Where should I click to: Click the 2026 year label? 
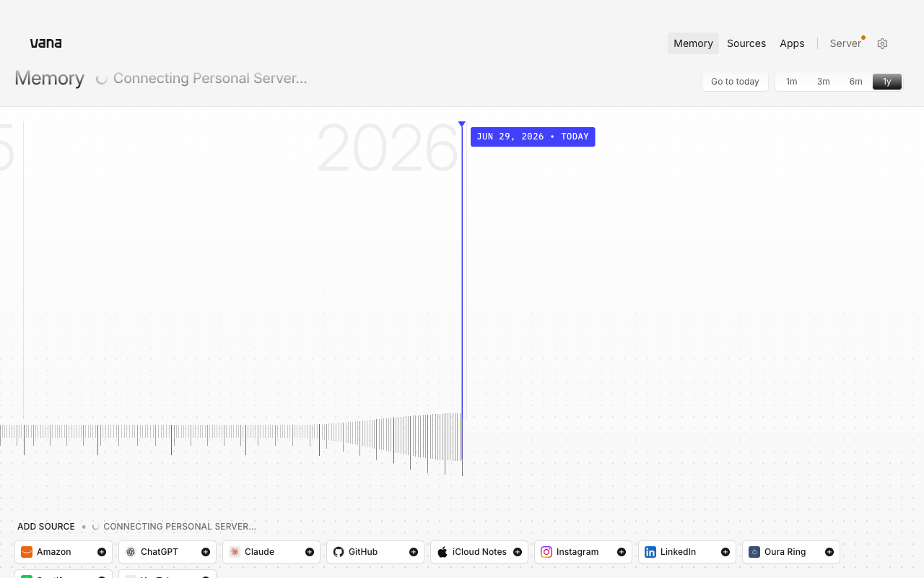click(x=388, y=148)
